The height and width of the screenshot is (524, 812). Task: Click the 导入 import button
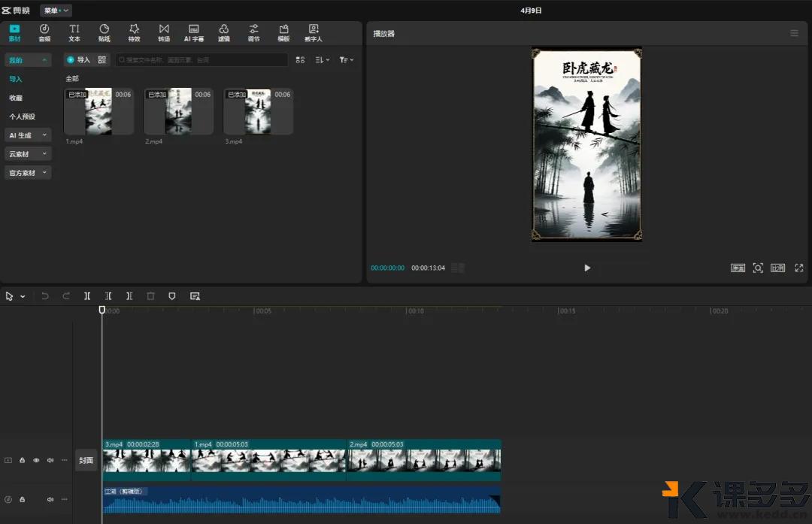point(78,59)
